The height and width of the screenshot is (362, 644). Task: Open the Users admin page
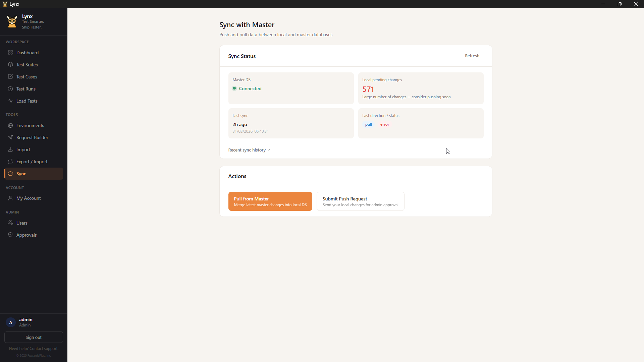[22, 223]
